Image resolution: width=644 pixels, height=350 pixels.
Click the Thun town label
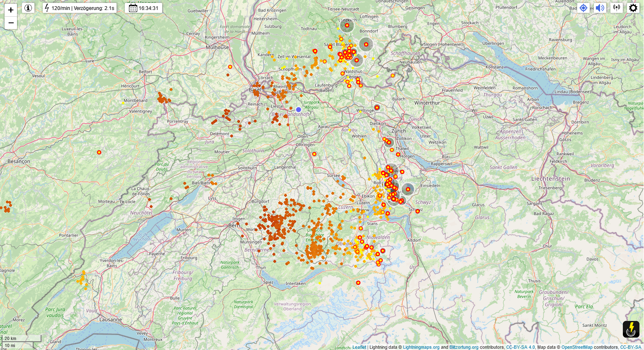pyautogui.click(x=261, y=268)
